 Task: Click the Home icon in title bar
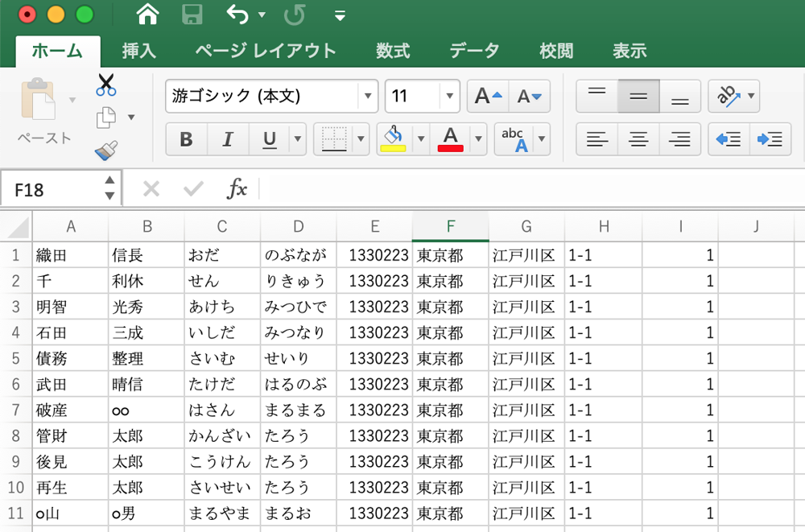(147, 14)
